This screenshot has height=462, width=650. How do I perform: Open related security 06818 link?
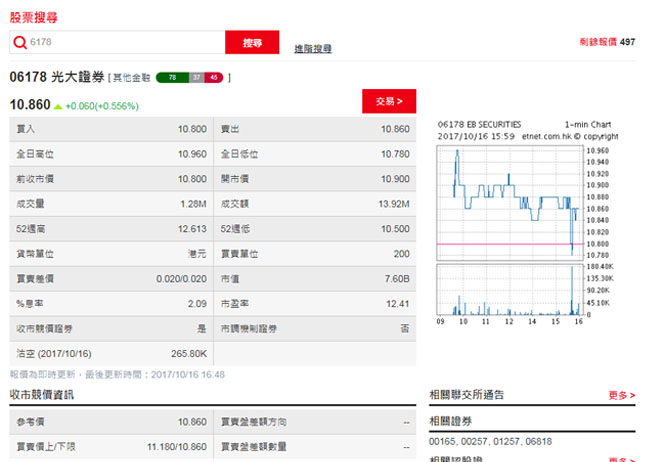coord(538,441)
